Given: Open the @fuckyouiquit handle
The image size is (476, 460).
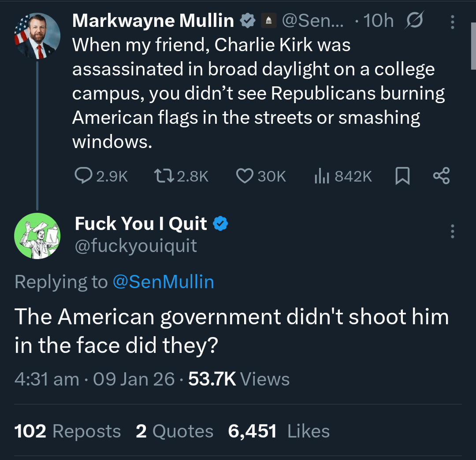Looking at the screenshot, I should [x=136, y=246].
